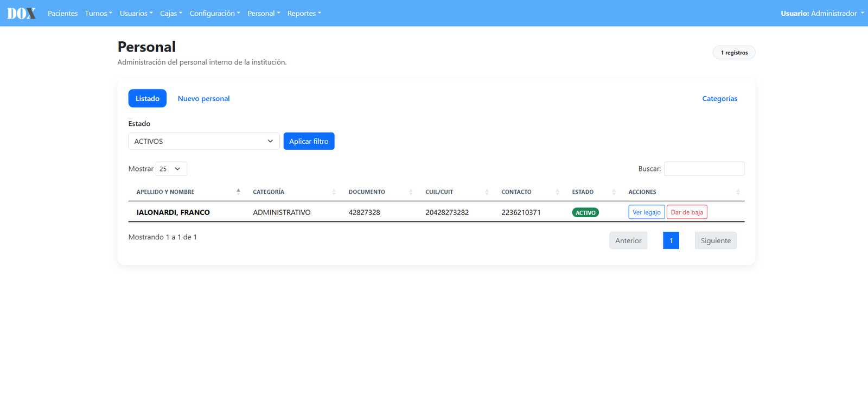This screenshot has height=412, width=868.
Task: Click the Mostrando 1 a 1 de 1 text
Action: [163, 237]
